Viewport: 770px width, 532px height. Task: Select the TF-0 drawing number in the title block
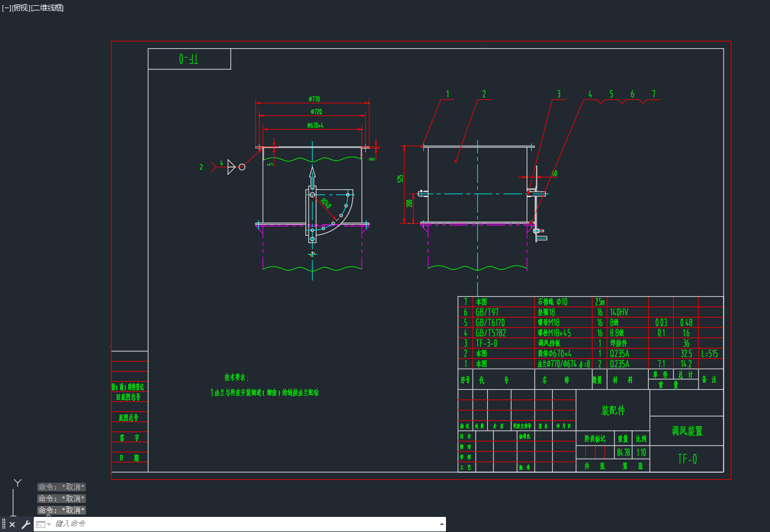coord(687,459)
